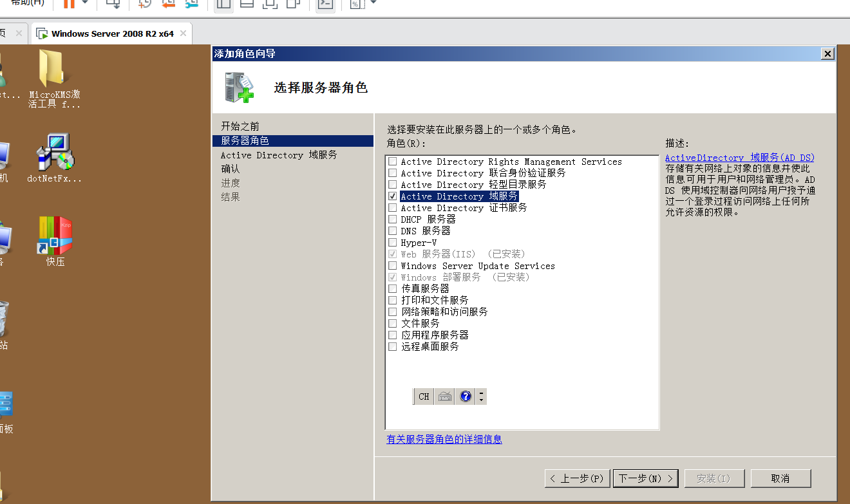Image resolution: width=850 pixels, height=504 pixels.
Task: Toggle the sidebar layout view icon
Action: (x=223, y=3)
